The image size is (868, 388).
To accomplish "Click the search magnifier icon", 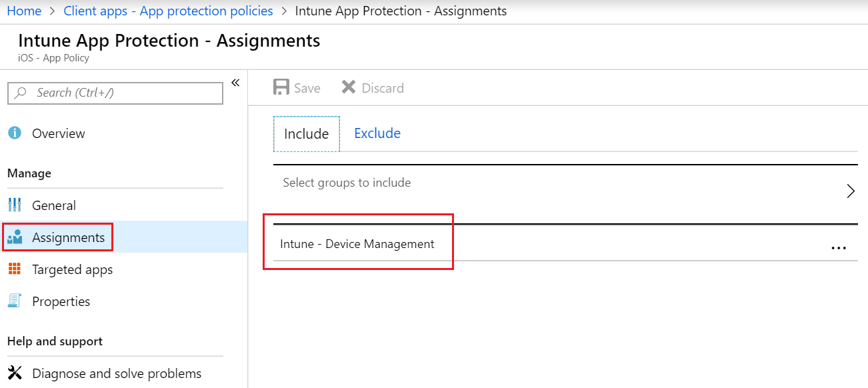I will tap(21, 93).
